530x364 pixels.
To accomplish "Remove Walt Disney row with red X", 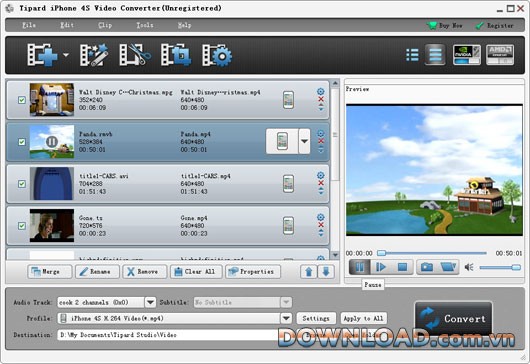I will tap(321, 99).
